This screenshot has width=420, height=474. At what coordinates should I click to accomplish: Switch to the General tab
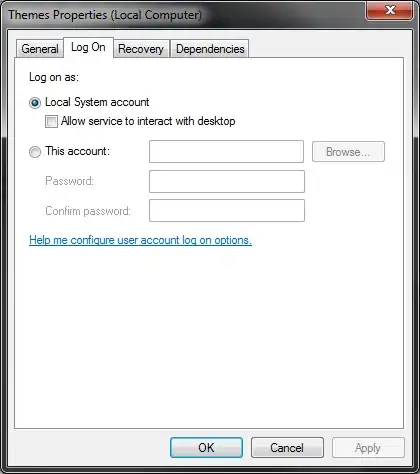click(40, 49)
